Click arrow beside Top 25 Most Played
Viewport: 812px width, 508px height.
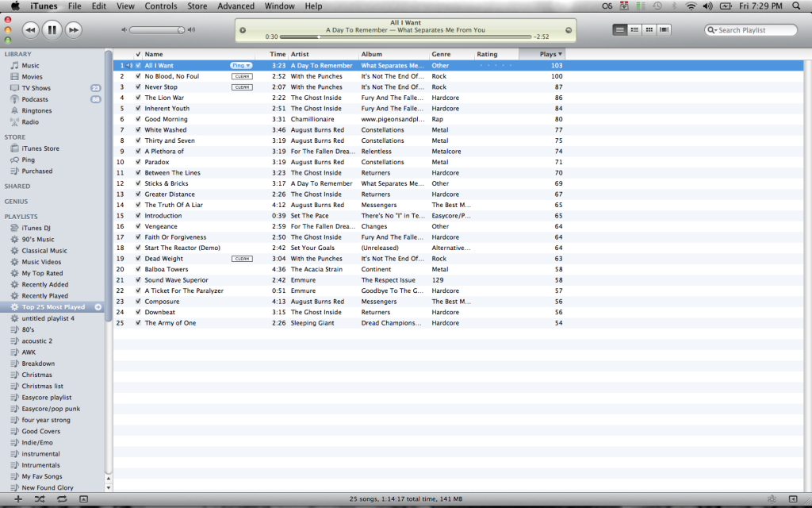(98, 307)
